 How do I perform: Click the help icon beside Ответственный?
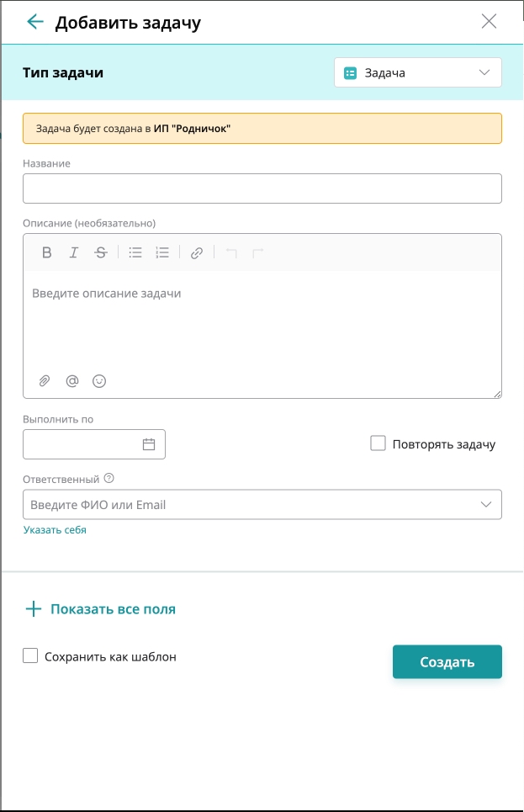click(109, 479)
